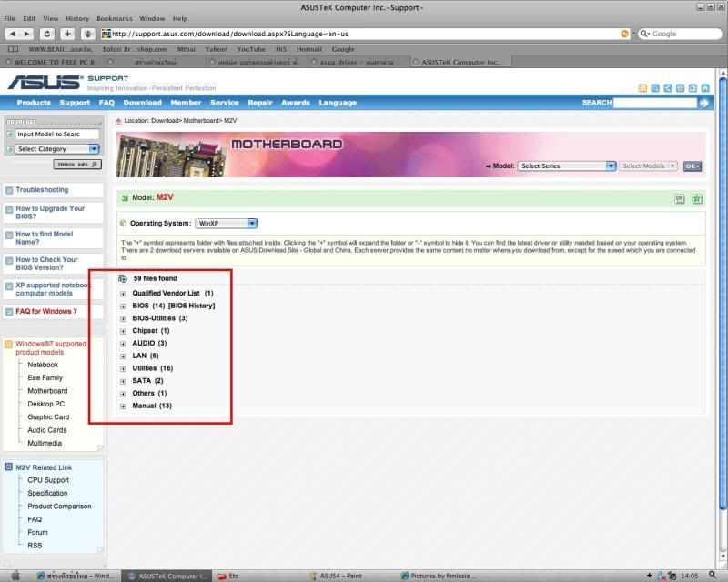The image size is (728, 582).
Task: Click the 59 files found icon
Action: 123,278
